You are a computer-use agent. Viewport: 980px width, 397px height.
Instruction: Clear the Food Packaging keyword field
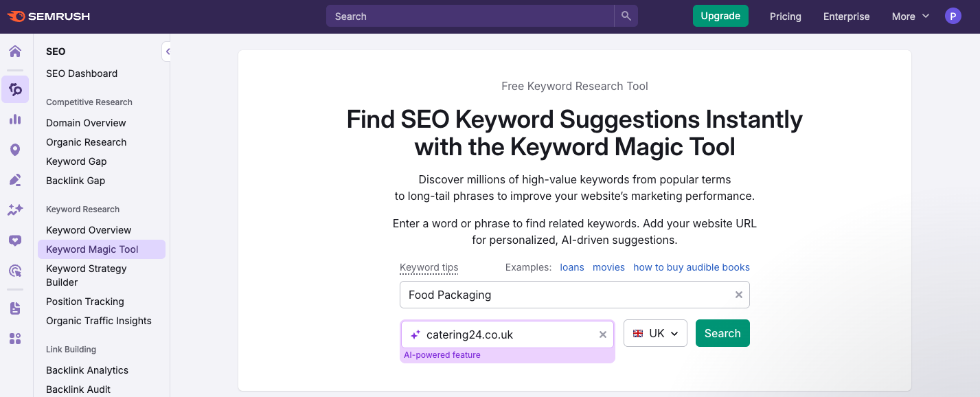(x=739, y=295)
